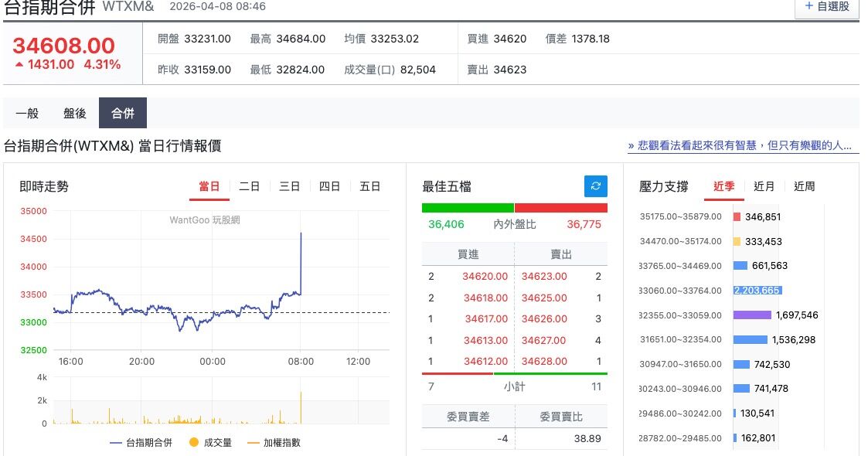Click the blue refresh icon in 最佳五檔
The image size is (868, 456).
[x=595, y=186]
